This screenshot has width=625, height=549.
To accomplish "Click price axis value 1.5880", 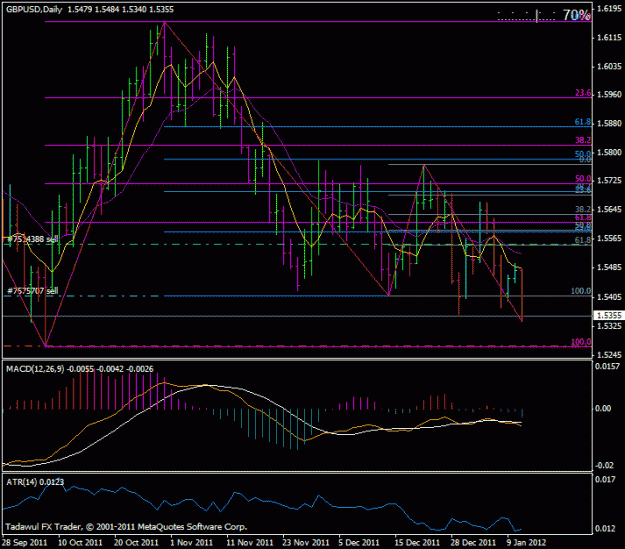I will [609, 124].
